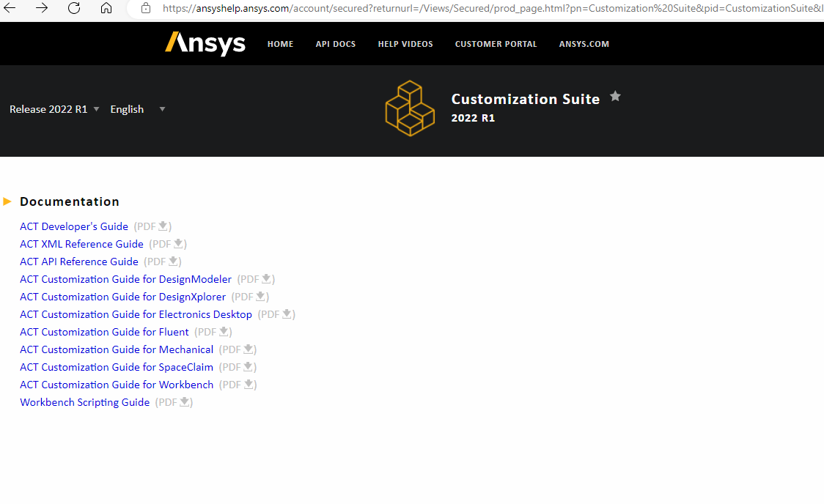Open the ACT API Reference Guide link
Image resolution: width=824 pixels, height=504 pixels.
point(79,262)
